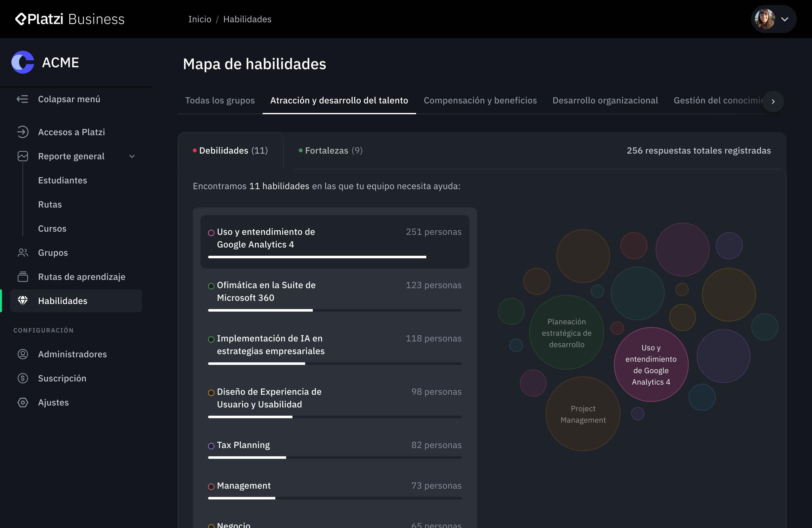Select the Tax Planning skill row
The width and height of the screenshot is (812, 528).
[335, 448]
